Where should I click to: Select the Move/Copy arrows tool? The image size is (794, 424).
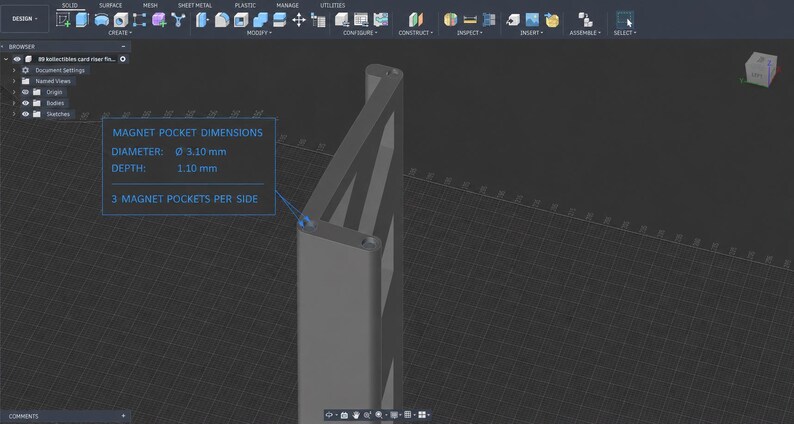[299, 20]
